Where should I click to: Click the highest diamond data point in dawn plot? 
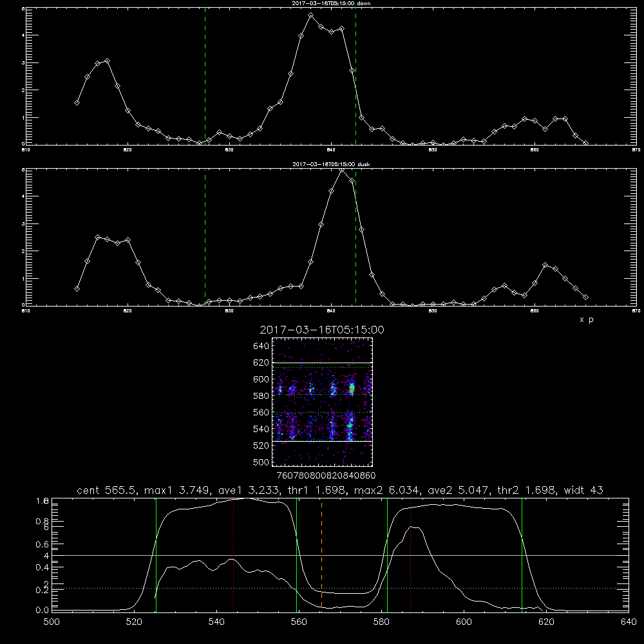point(311,15)
